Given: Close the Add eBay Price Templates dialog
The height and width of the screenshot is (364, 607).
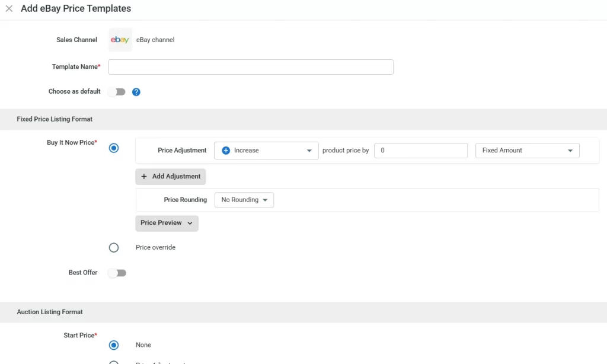Looking at the screenshot, I should [x=9, y=8].
